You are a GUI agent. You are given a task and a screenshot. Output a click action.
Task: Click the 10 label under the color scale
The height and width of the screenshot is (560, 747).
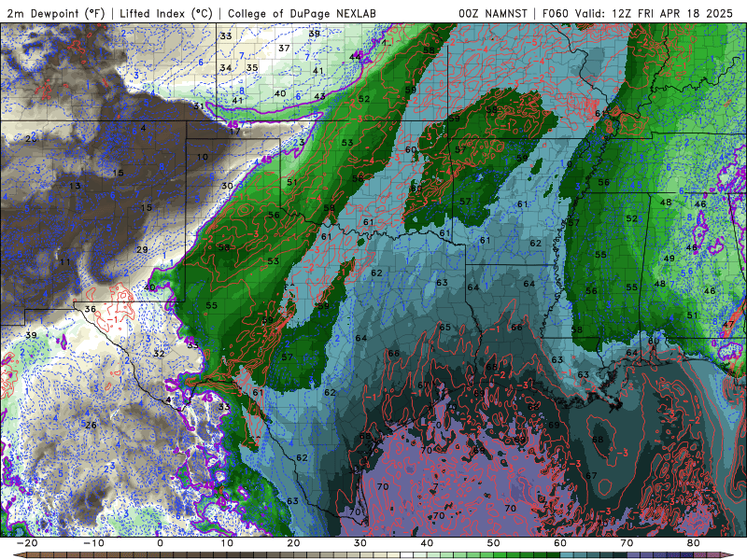click(x=227, y=543)
